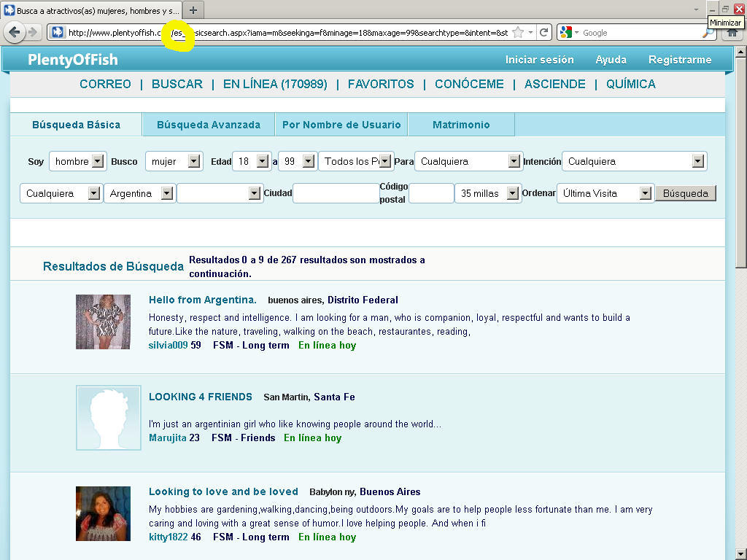Select the Búsqueda Básica tab
The width and height of the screenshot is (747, 560).
coord(76,125)
